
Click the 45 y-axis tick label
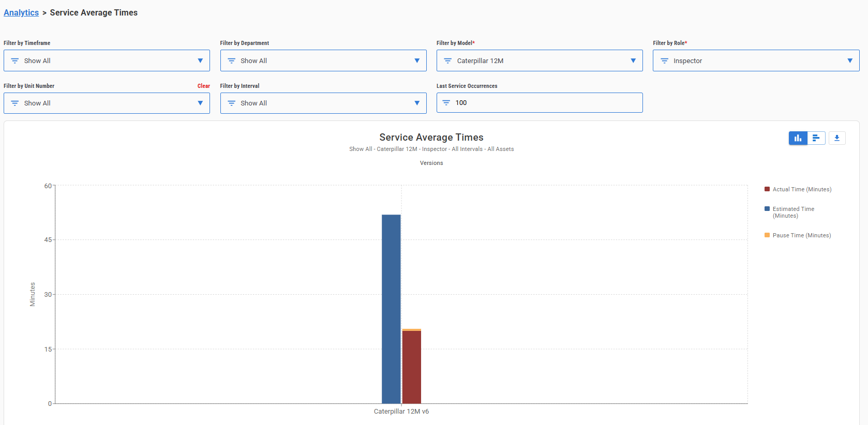48,240
